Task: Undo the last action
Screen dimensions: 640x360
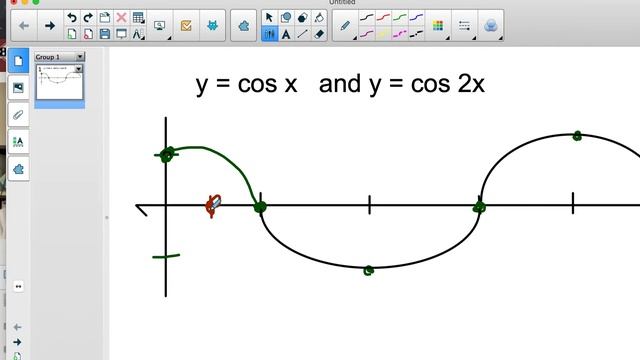Action: 72,18
